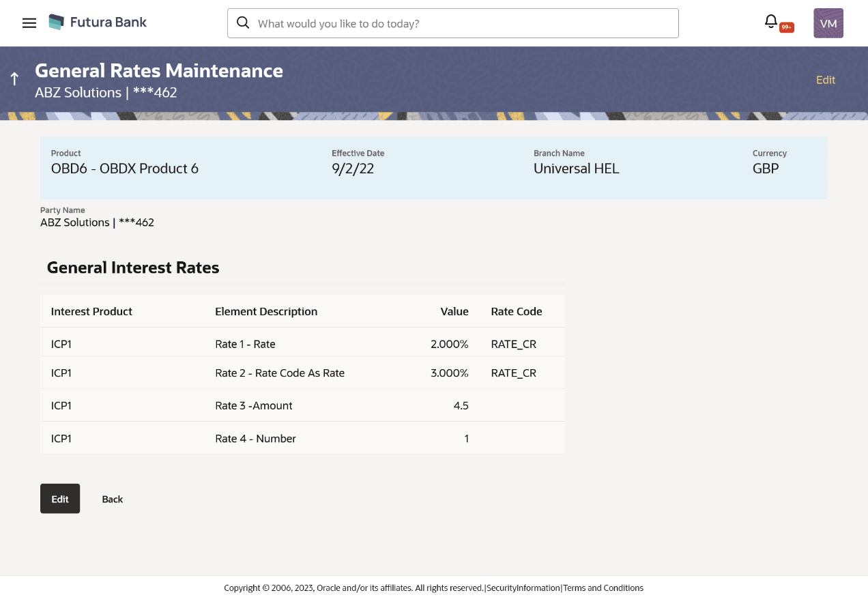Click the yellow Edit link in header

pyautogui.click(x=825, y=80)
